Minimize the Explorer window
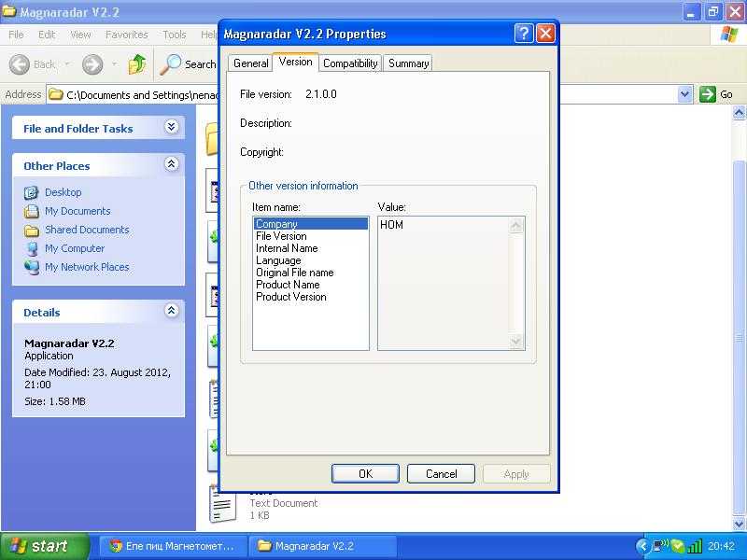This screenshot has width=747, height=560. [x=692, y=11]
